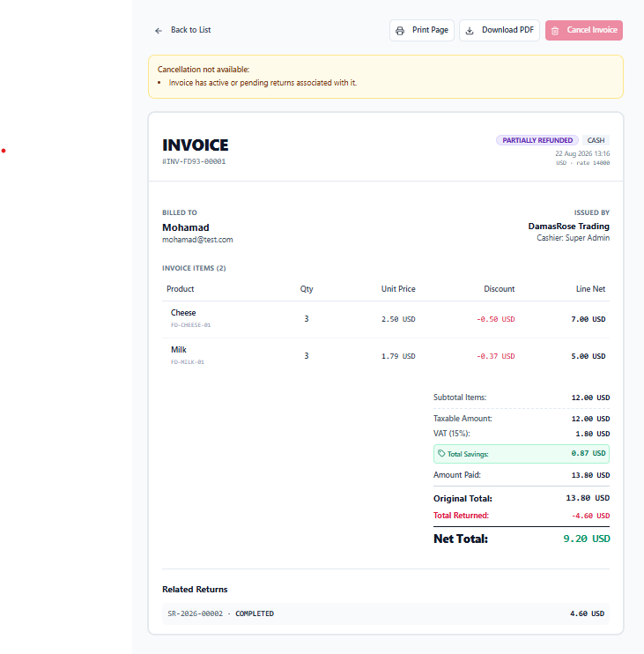Screen dimensions: 644x654
Task: Click VAT (15%) value 1.80 USD
Action: click(x=592, y=434)
